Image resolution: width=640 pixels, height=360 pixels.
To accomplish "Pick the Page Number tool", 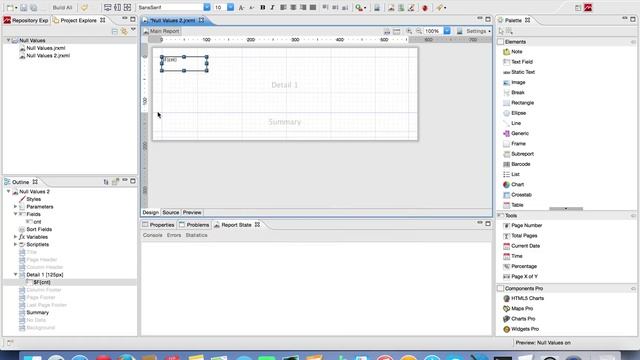I will click(x=522, y=225).
